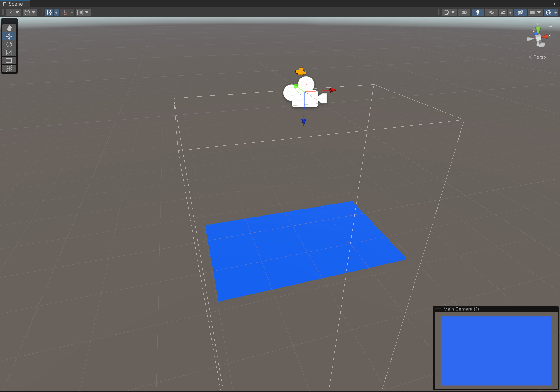Toggle scene lighting lightbulb
This screenshot has height=392, width=560.
click(478, 12)
